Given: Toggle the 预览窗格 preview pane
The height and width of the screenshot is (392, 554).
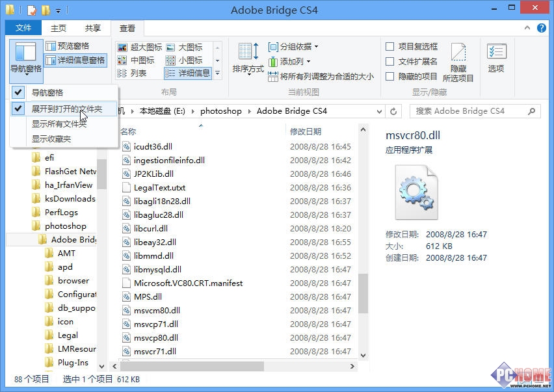Looking at the screenshot, I should click(x=68, y=46).
